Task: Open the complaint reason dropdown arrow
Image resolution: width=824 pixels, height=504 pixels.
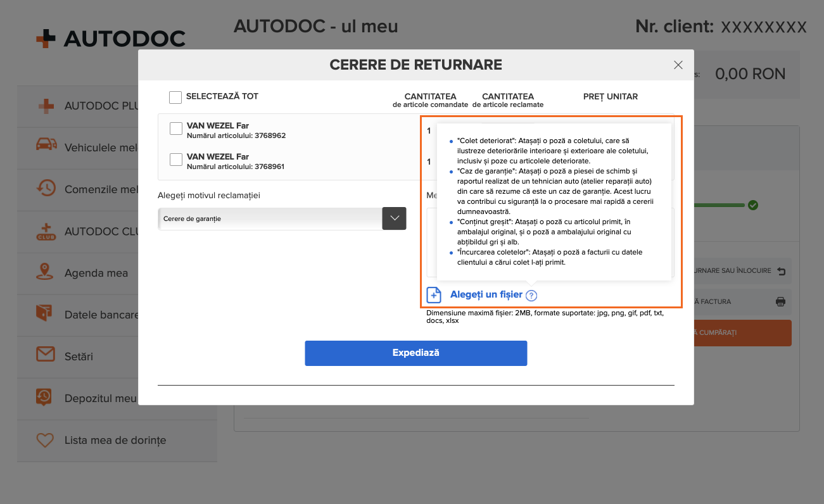Action: tap(394, 218)
